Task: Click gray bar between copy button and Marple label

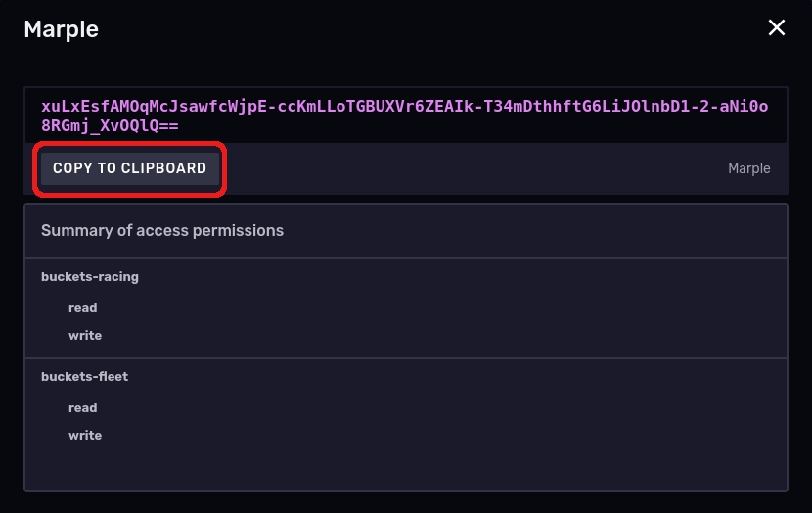Action: (470, 168)
